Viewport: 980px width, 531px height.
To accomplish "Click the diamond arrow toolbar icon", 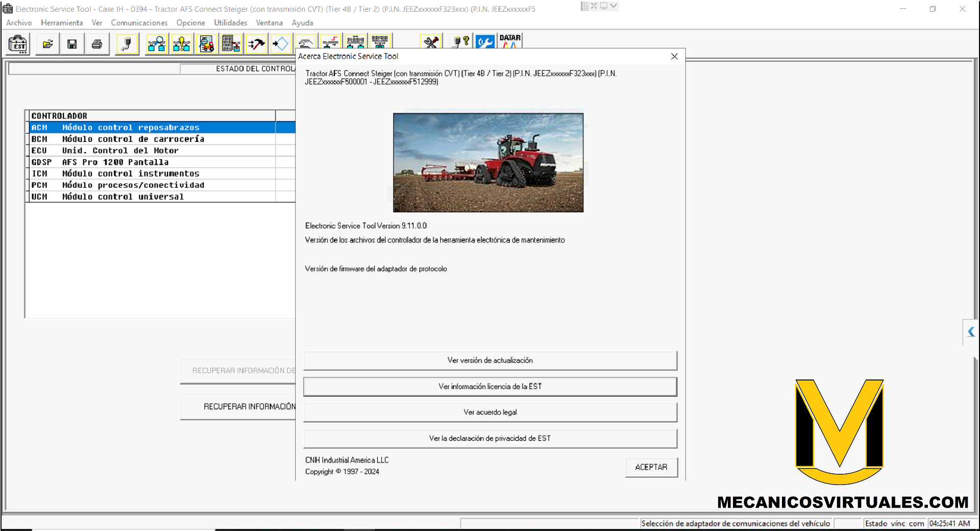I will (x=281, y=44).
